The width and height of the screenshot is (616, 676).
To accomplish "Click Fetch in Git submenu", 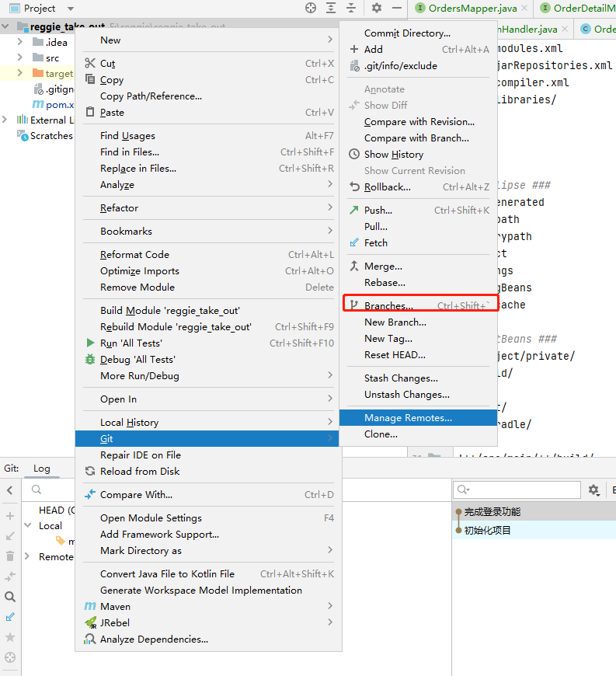I will [418, 243].
